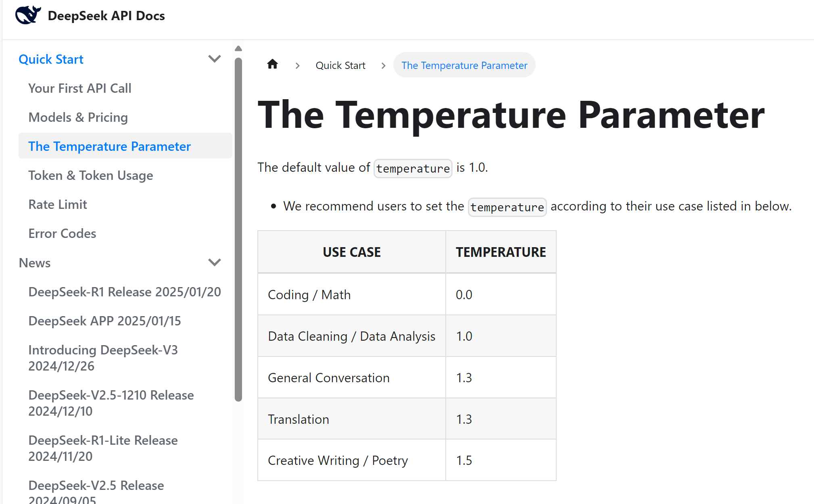
Task: Go to Token & Token Usage
Action: click(x=91, y=175)
